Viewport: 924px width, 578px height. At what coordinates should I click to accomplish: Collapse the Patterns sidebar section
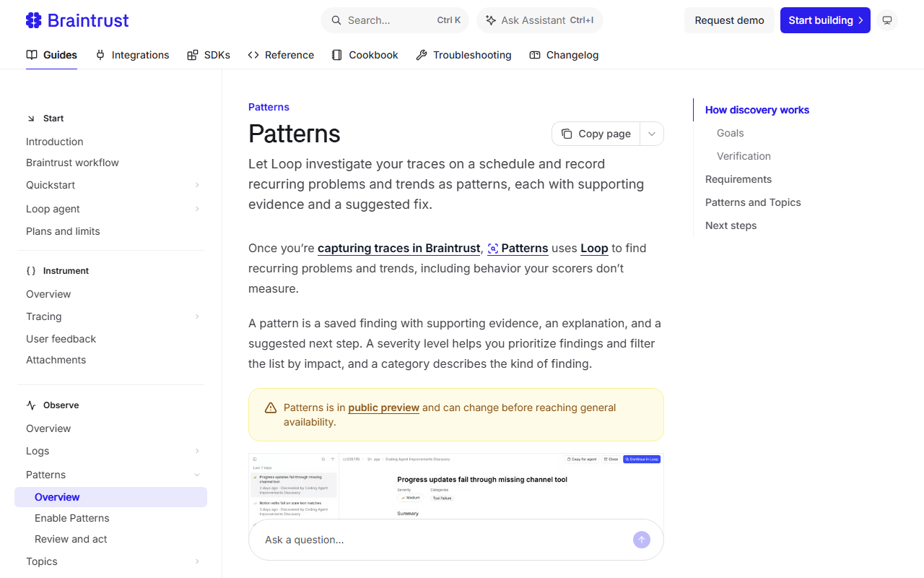coord(197,475)
